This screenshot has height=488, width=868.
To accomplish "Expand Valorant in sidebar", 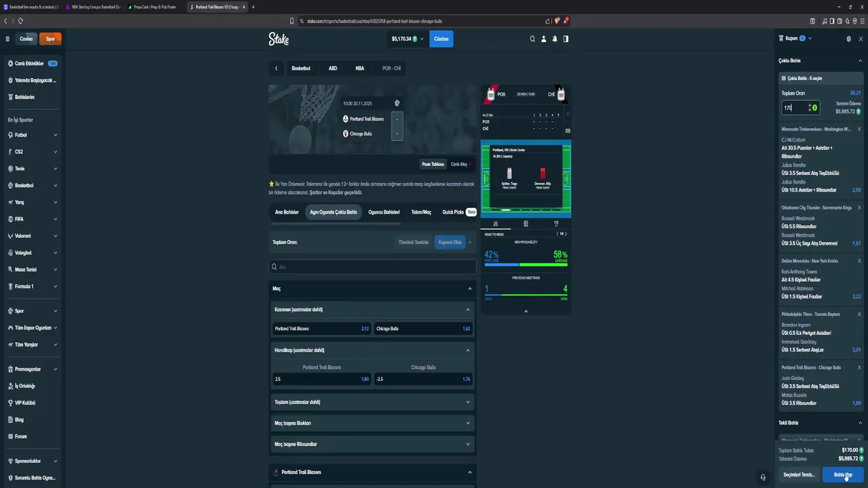I will click(x=32, y=236).
